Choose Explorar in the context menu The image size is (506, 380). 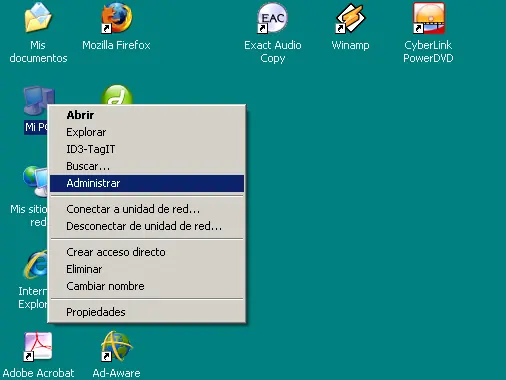tap(147, 132)
